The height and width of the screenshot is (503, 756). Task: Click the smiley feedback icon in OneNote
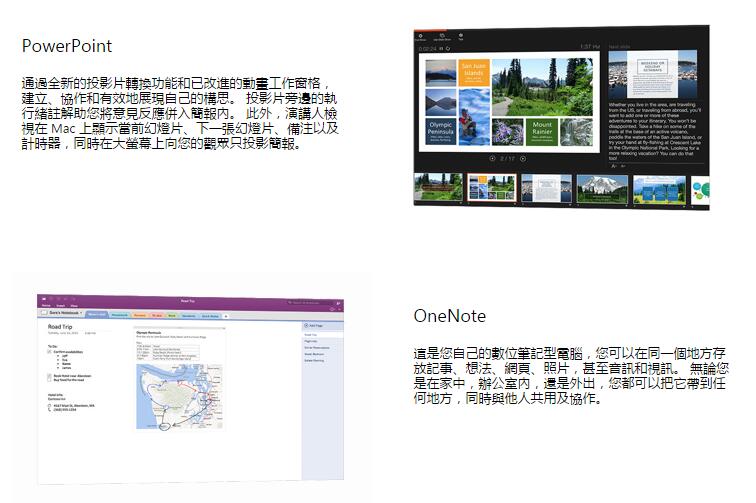click(x=332, y=309)
